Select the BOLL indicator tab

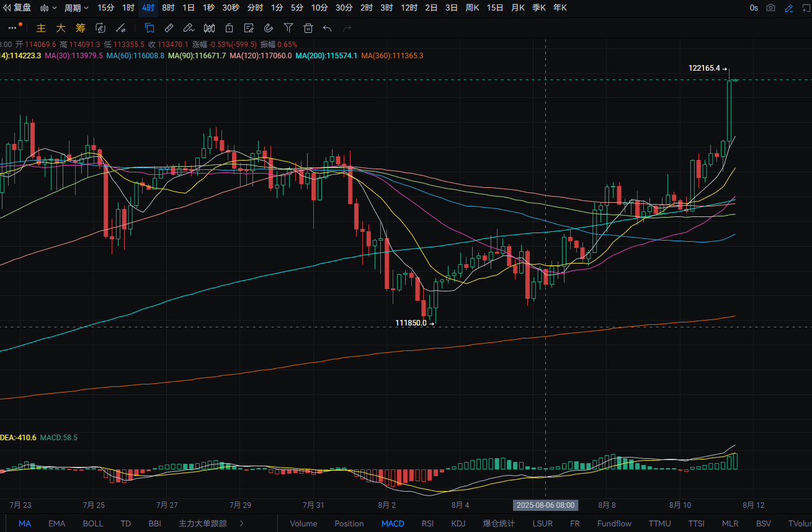point(93,523)
